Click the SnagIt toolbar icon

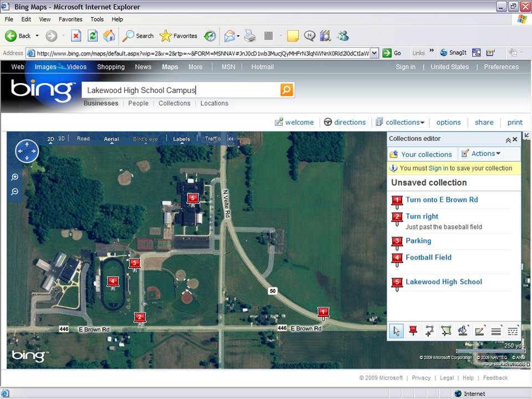coord(453,53)
